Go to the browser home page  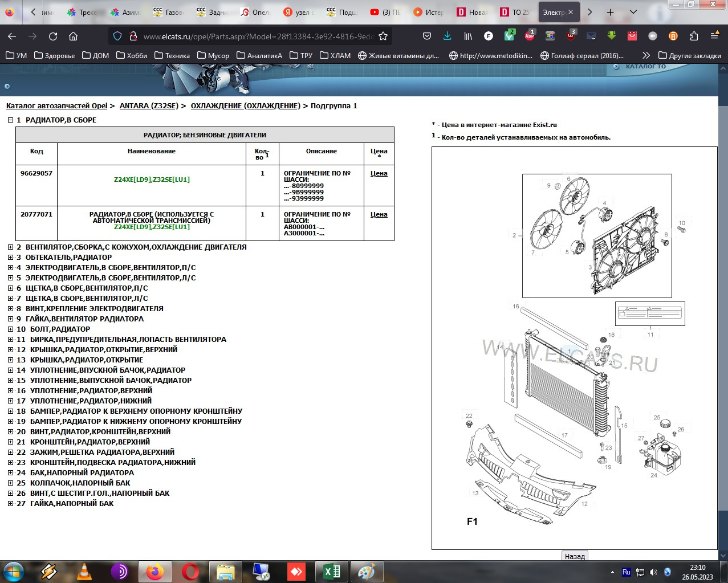click(73, 36)
